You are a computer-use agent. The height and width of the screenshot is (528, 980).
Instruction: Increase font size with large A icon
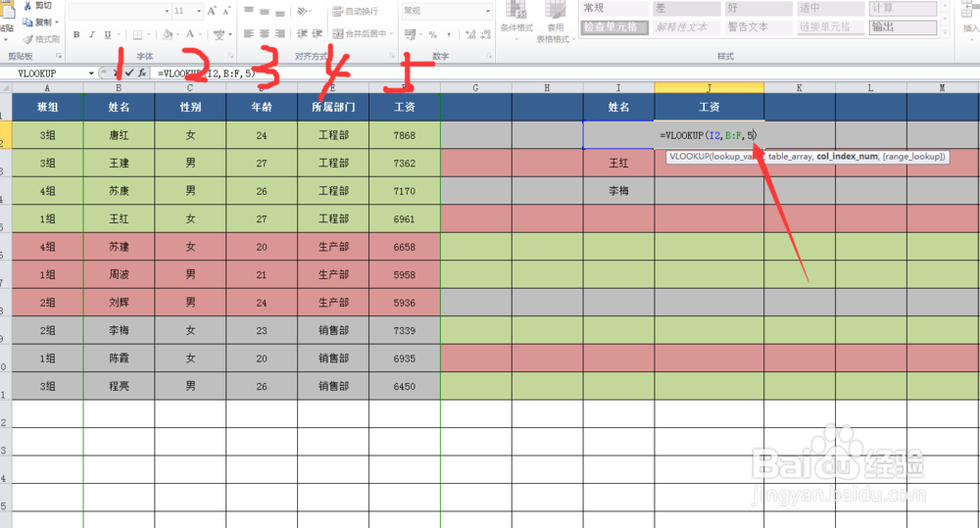pyautogui.click(x=212, y=11)
